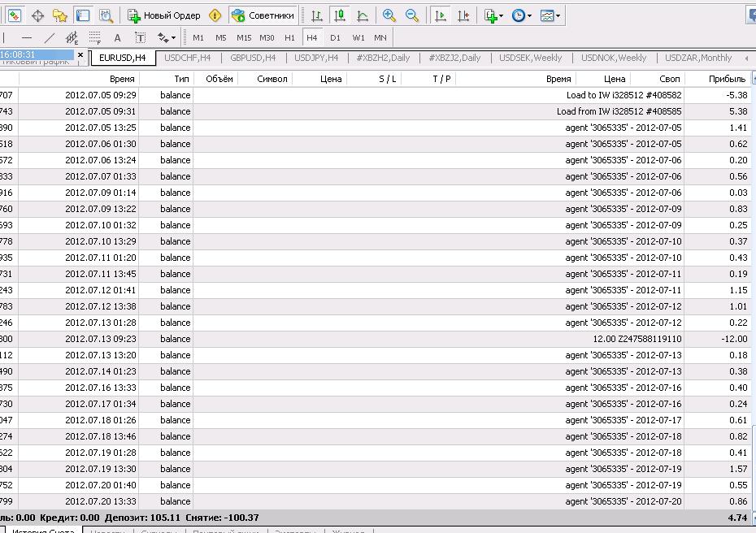Set timeframe to M30
The height and width of the screenshot is (533, 756).
pos(267,37)
